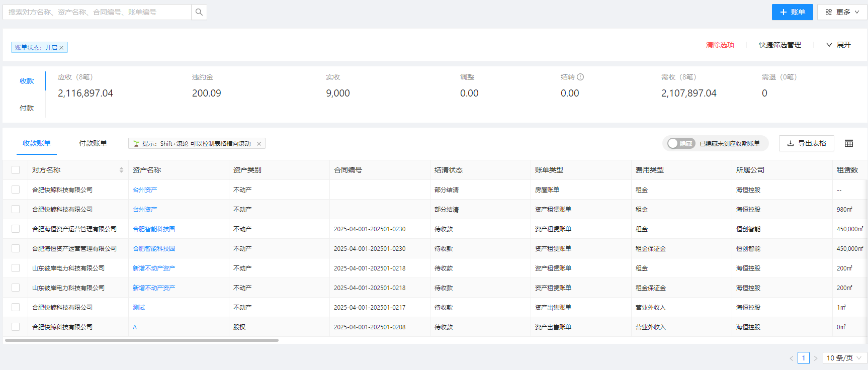
Task: Export the table with 导出表格
Action: [806, 143]
